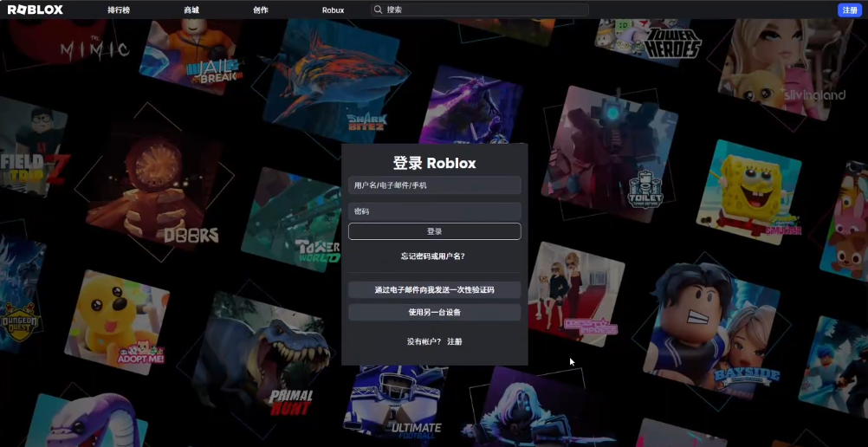Click the Roblox logo in the header
The image size is (868, 447).
pyautogui.click(x=36, y=10)
